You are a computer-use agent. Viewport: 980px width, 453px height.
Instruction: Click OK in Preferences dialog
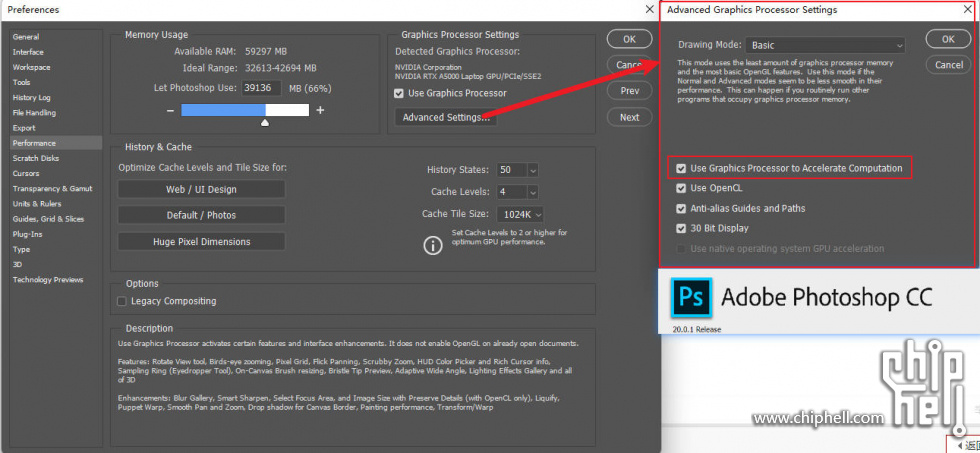tap(629, 39)
